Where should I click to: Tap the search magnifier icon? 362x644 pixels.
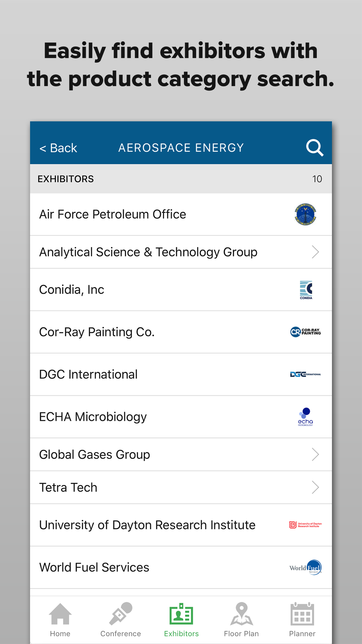tap(314, 147)
